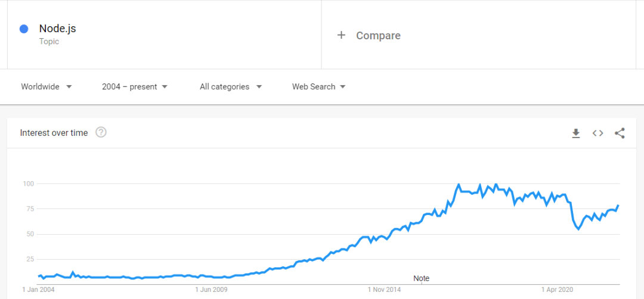Click the embed code icon
Image resolution: width=644 pixels, height=299 pixels.
597,133
